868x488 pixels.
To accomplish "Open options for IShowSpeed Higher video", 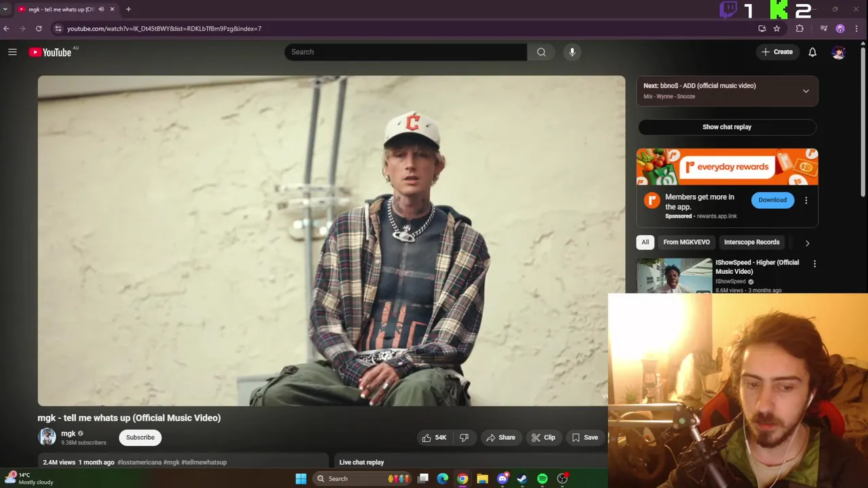I will point(814,264).
